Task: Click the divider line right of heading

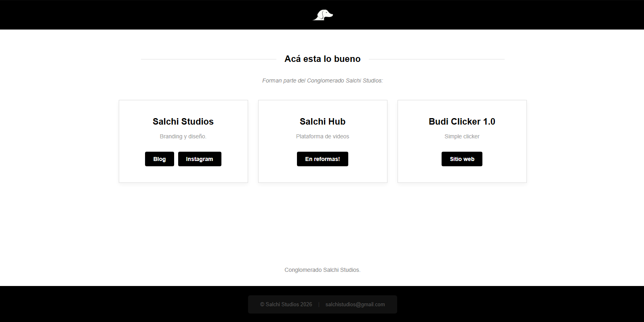Action: tap(436, 59)
